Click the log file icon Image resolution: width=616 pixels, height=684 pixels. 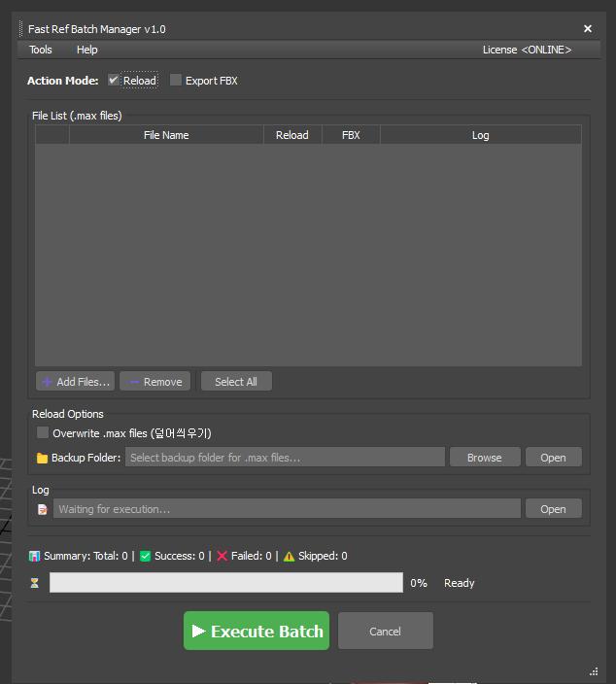pyautogui.click(x=42, y=509)
